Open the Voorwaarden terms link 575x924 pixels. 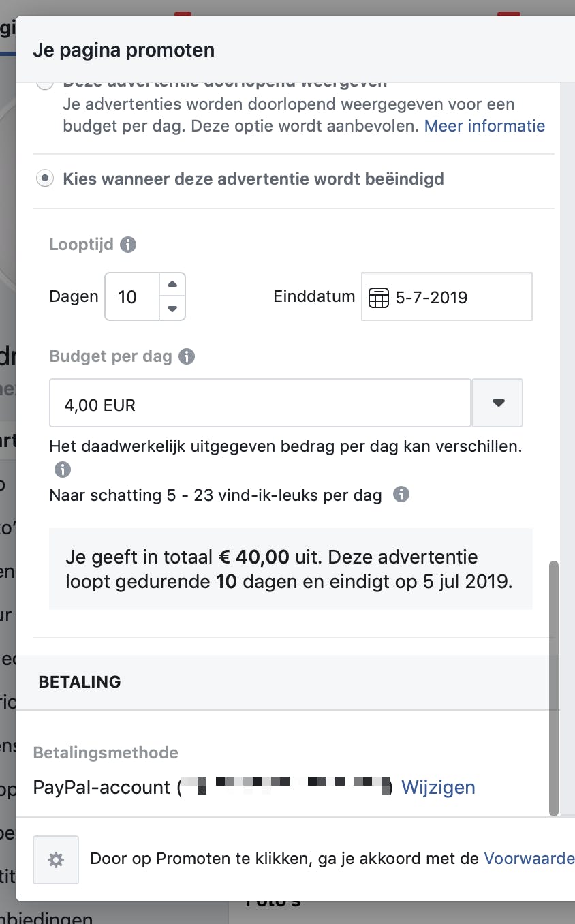(x=529, y=859)
